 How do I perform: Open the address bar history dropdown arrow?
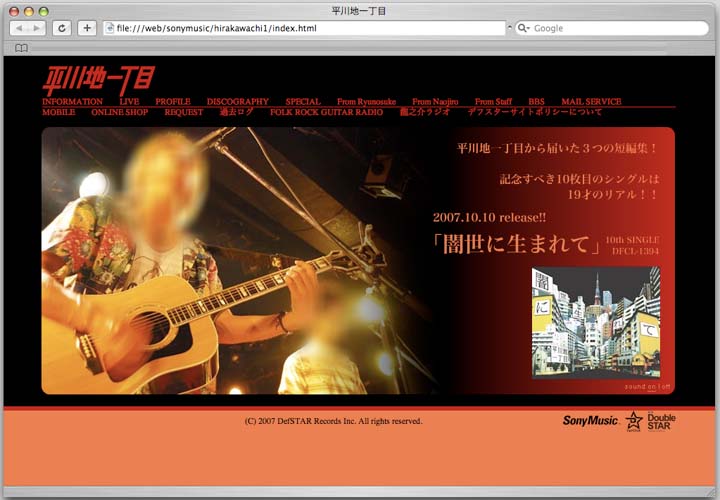(508, 28)
